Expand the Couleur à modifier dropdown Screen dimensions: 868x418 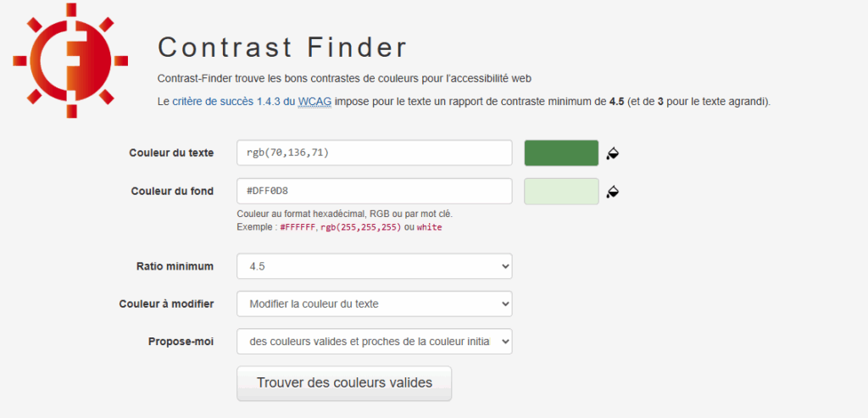374,304
